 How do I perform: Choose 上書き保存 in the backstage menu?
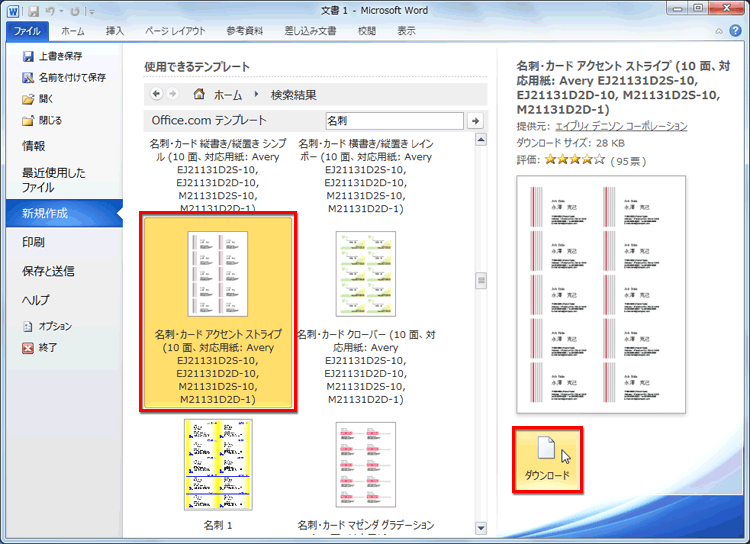tap(53, 56)
